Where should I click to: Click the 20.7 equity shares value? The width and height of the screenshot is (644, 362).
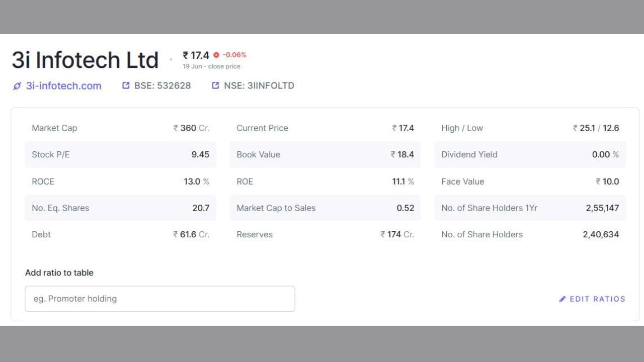[201, 208]
